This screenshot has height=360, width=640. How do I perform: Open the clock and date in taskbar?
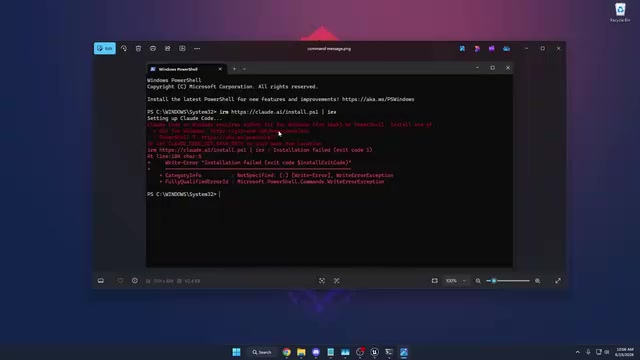[x=624, y=352]
